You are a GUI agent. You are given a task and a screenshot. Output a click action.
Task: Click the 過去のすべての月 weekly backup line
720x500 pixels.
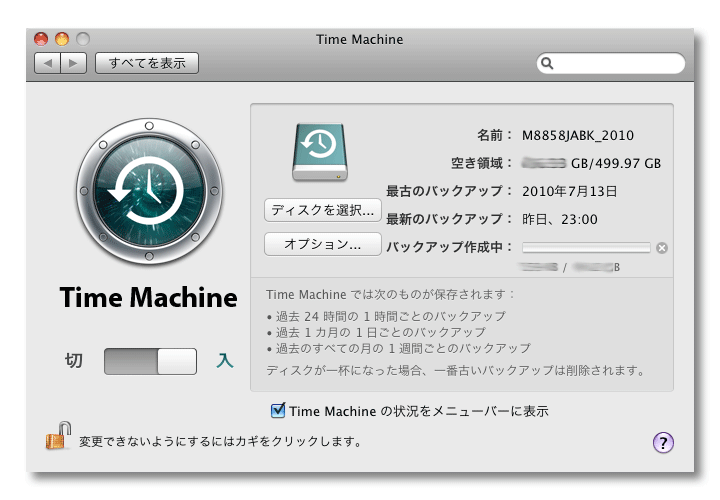tap(399, 348)
